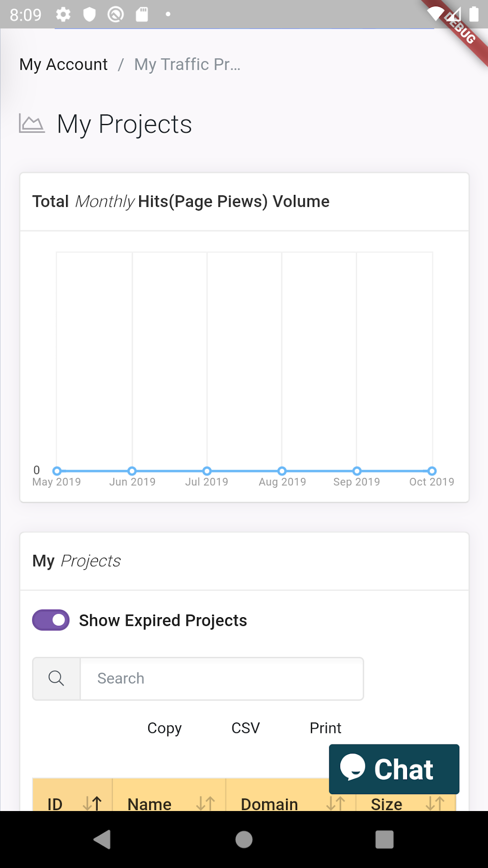The width and height of the screenshot is (488, 868).
Task: Click the chart icon beside My Projects
Action: 32,124
